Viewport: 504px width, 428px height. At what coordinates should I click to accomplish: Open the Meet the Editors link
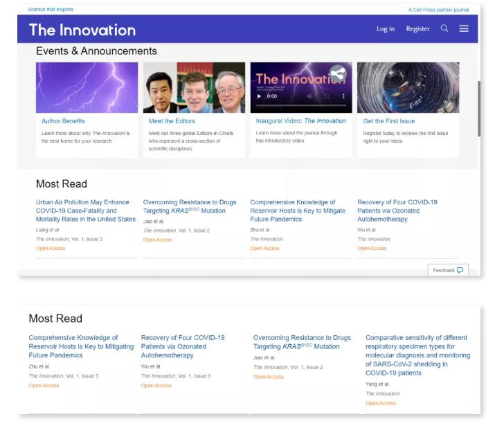tap(172, 121)
